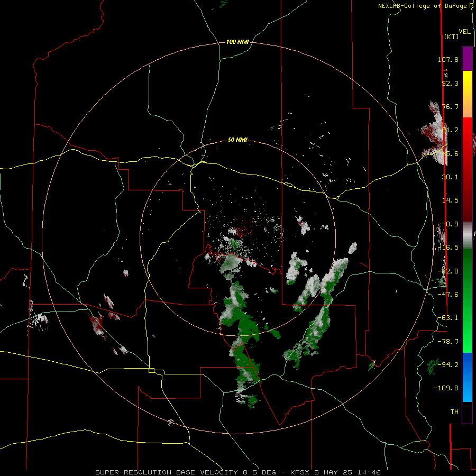Screen dimensions: 476x476
Task: Click the red segment of the color bar
Action: click(x=467, y=169)
